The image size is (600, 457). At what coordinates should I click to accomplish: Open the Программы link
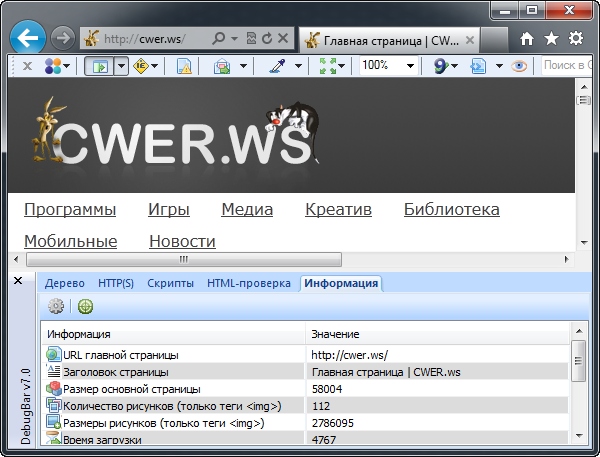70,209
